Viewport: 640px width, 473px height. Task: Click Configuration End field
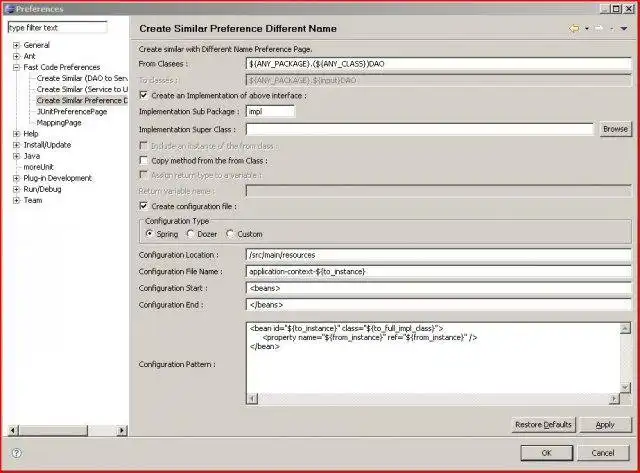tap(438, 305)
